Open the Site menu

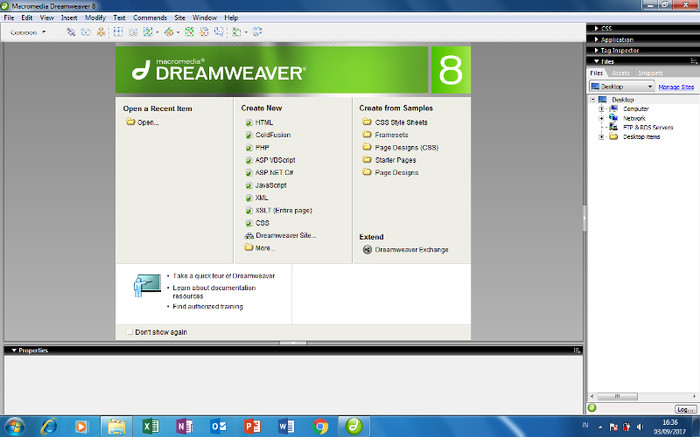pos(179,18)
